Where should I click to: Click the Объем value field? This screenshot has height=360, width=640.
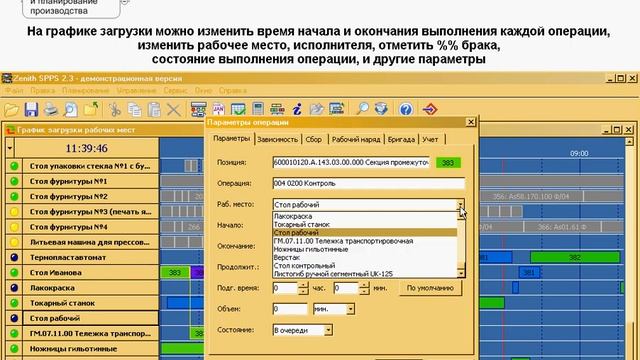pos(290,309)
